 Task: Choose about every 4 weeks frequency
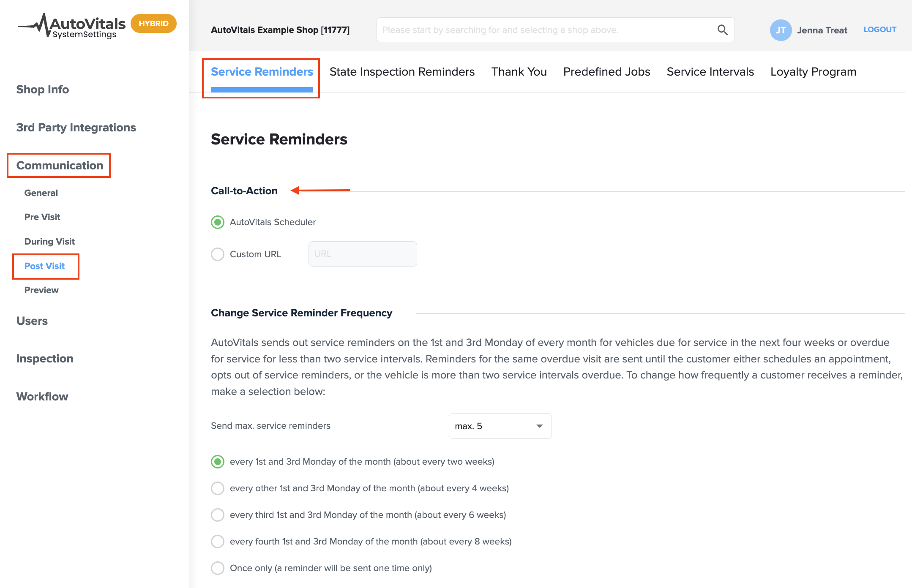click(218, 488)
